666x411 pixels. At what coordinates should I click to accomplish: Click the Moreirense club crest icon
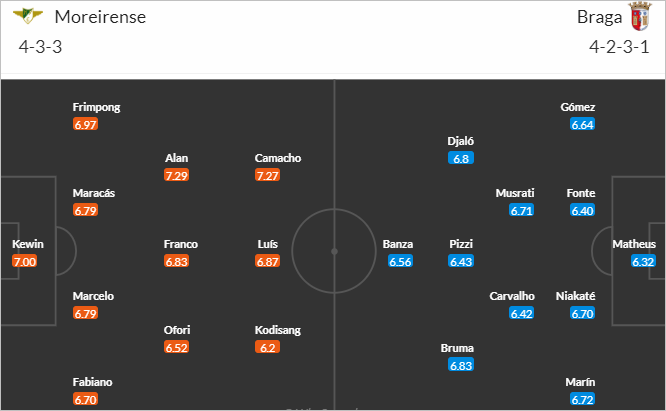pyautogui.click(x=28, y=16)
